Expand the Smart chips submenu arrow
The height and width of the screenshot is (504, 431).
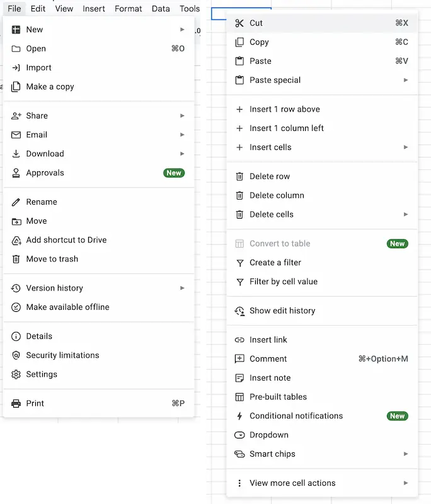point(406,454)
